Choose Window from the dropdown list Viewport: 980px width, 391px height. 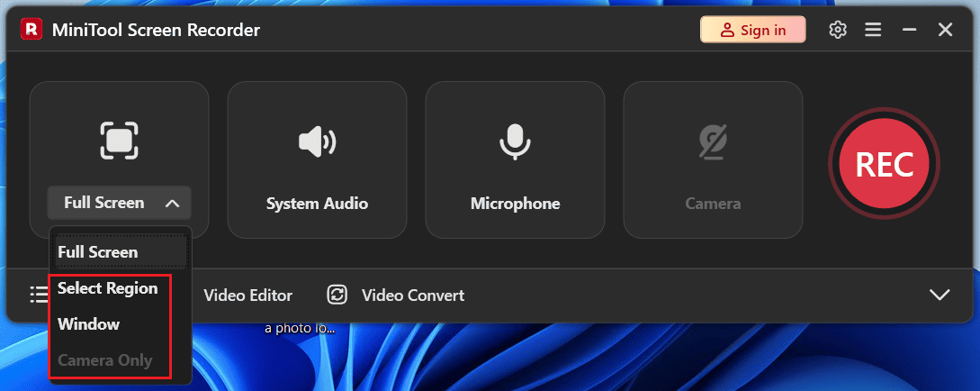click(x=89, y=324)
